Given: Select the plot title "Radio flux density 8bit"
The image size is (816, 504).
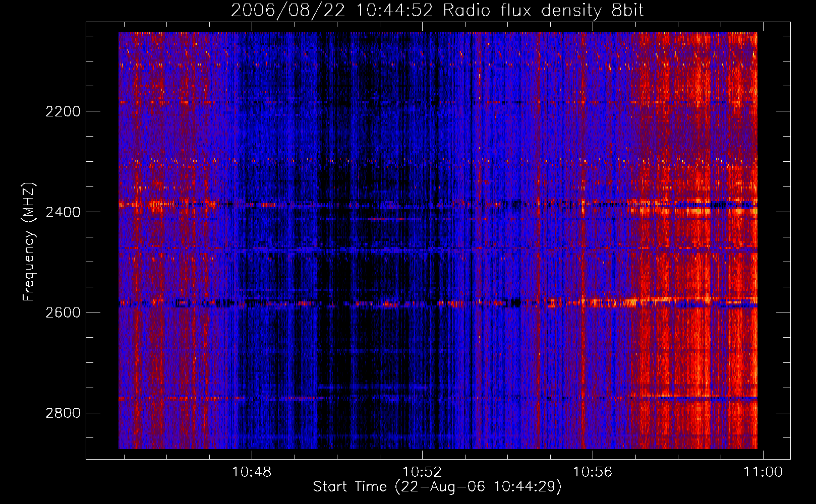Looking at the screenshot, I should pos(544,11).
